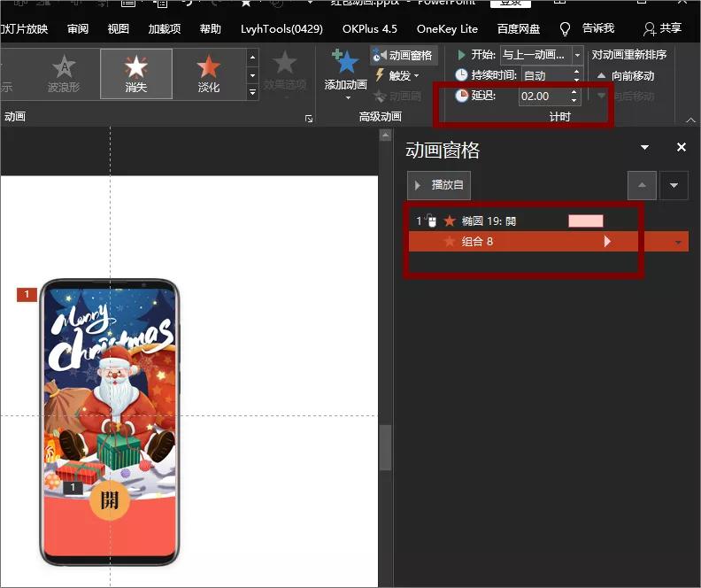The image size is (701, 588).
Task: Click the Tell Me lightbulb icon
Action: tap(565, 29)
